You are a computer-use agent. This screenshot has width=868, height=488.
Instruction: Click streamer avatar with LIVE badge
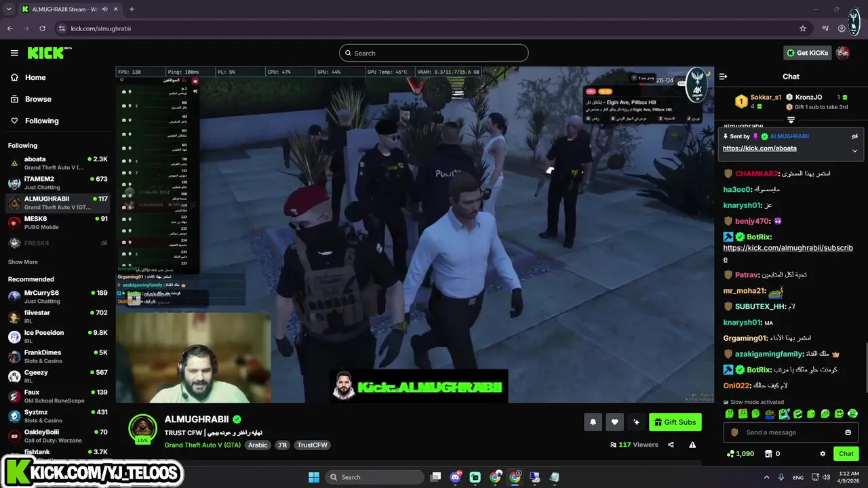tap(143, 428)
